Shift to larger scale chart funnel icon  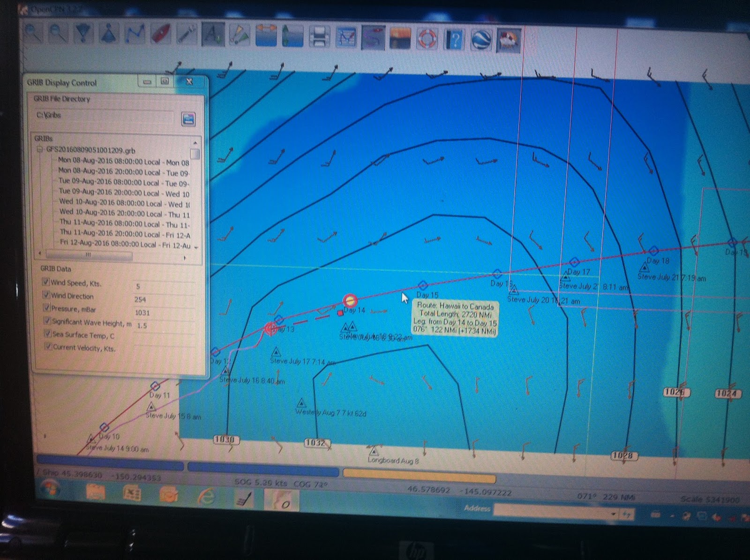coord(84,34)
